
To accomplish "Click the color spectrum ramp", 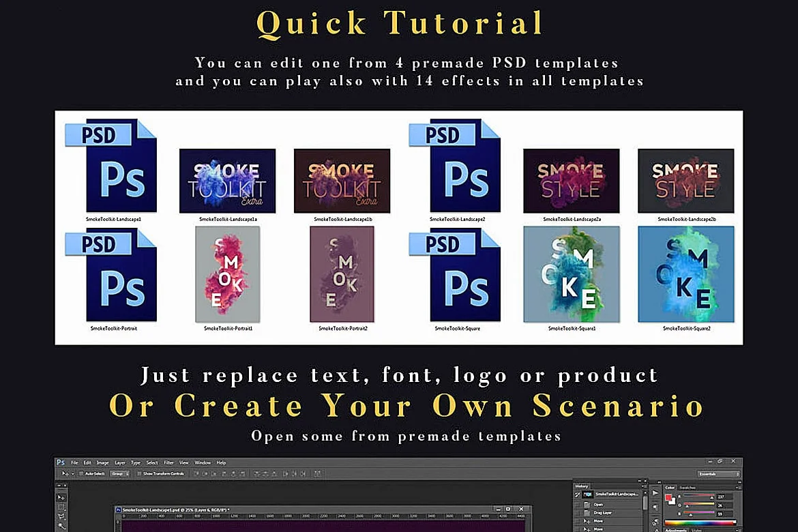I will (x=700, y=523).
